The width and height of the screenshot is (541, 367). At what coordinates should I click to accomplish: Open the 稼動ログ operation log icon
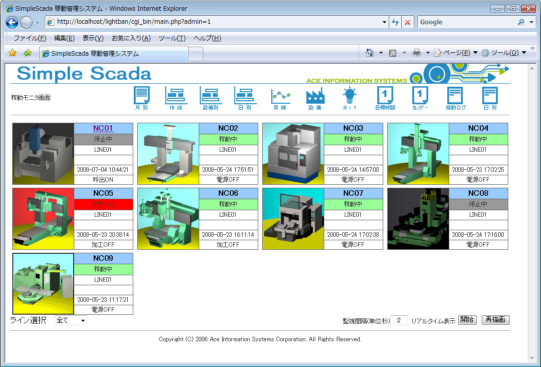point(455,98)
